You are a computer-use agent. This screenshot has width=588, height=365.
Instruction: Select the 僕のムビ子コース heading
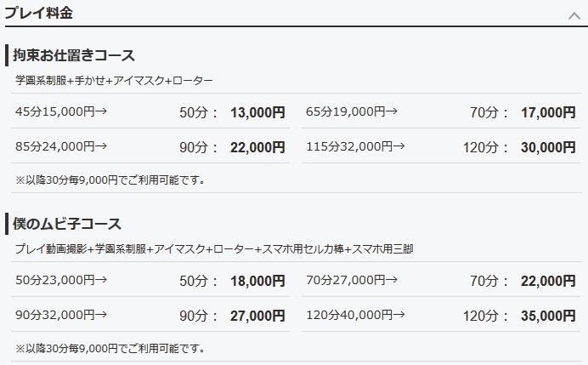[x=67, y=224]
